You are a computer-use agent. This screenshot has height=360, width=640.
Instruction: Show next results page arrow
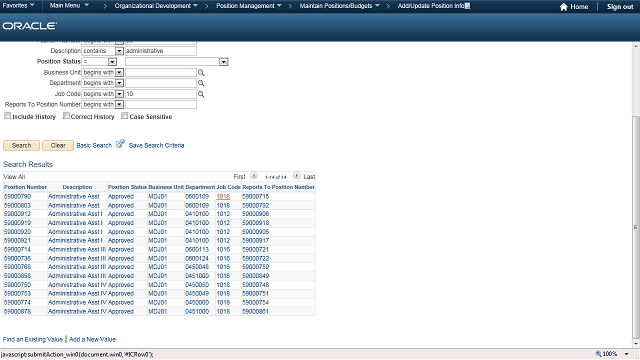tap(297, 176)
